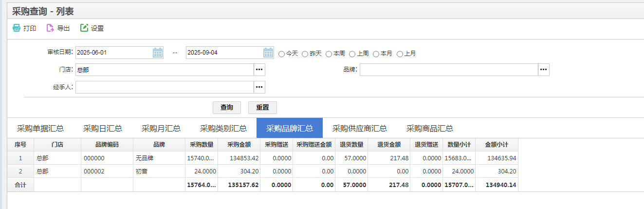Image resolution: width=644 pixels, height=209 pixels.
Task: Open the end date calendar picker
Action: pos(268,53)
